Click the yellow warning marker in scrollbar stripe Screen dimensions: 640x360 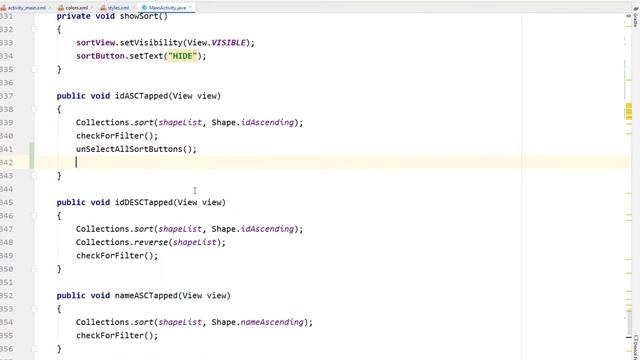coord(629,111)
